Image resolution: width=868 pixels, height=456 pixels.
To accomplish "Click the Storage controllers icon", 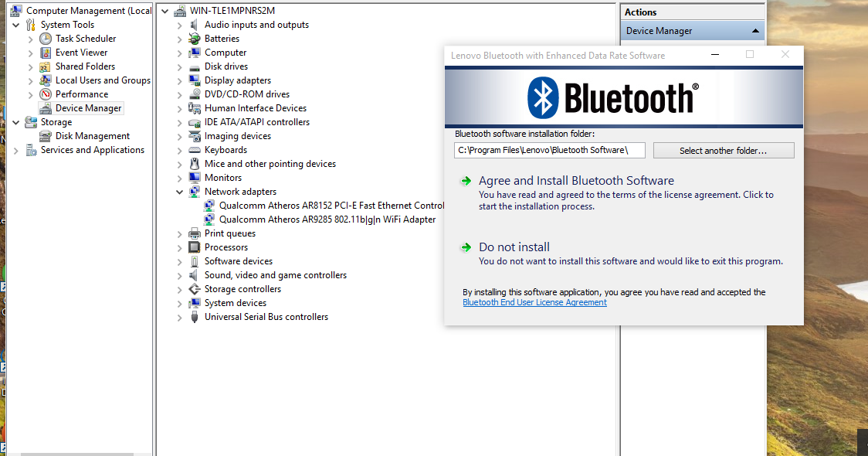I will click(x=194, y=289).
